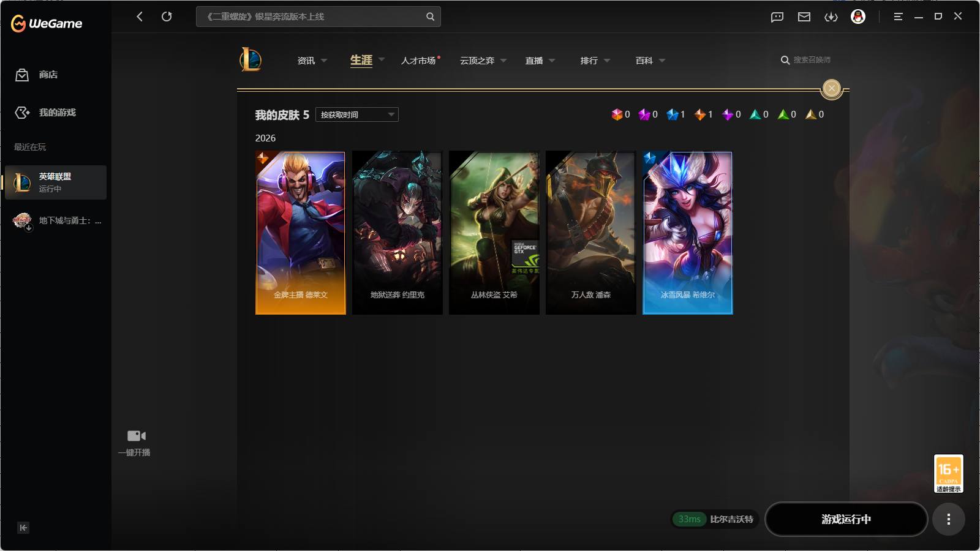This screenshot has height=551, width=980.
Task: Go back with the back arrow
Action: 140,17
